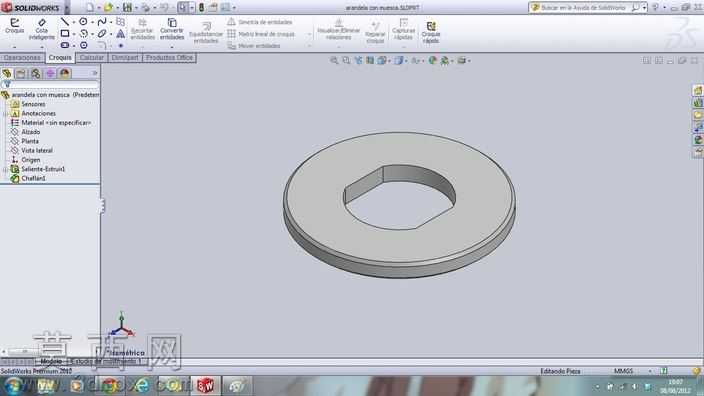Click Reparar croquis tool
The height and width of the screenshot is (396, 704).
(375, 32)
